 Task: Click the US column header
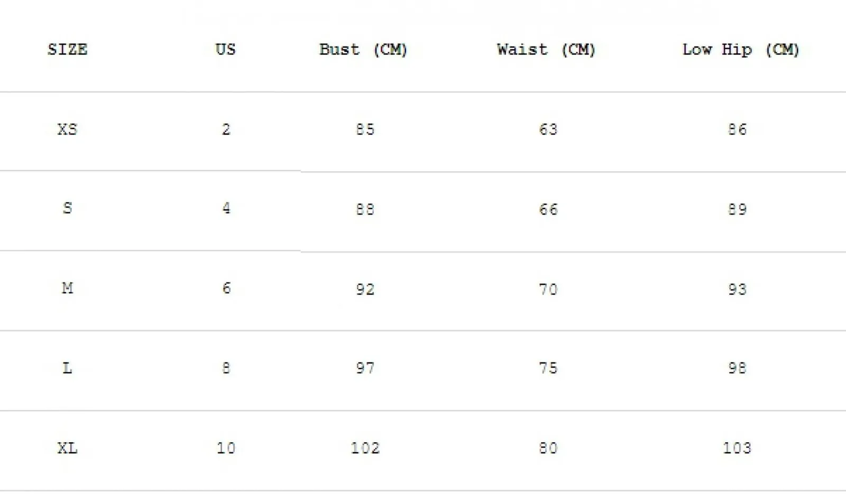(226, 50)
